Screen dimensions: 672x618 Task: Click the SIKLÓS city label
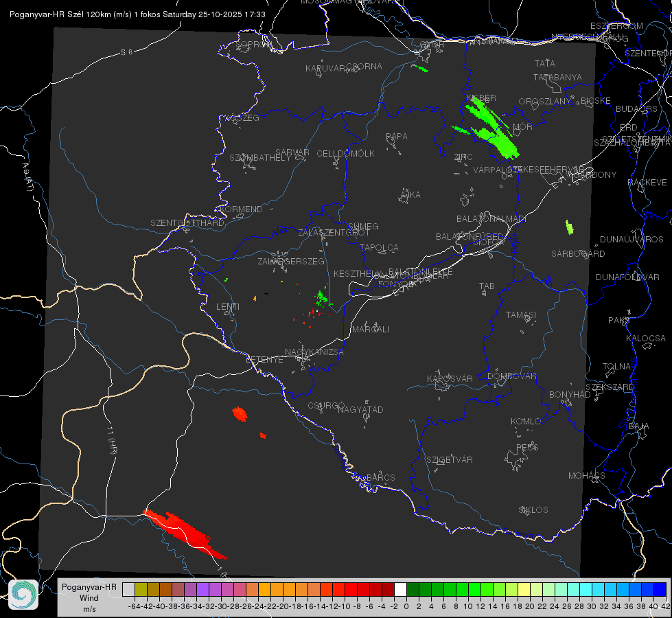[x=533, y=510]
